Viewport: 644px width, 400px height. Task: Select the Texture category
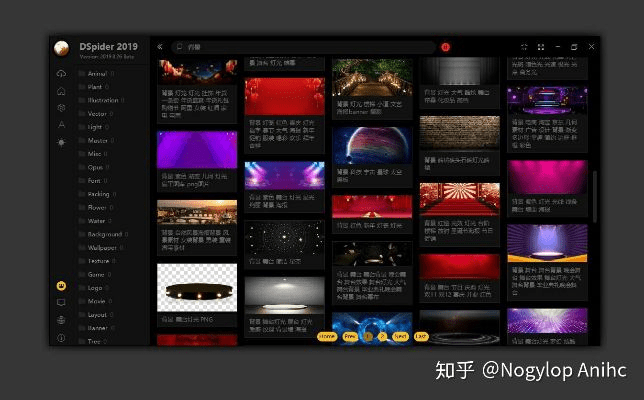click(98, 261)
